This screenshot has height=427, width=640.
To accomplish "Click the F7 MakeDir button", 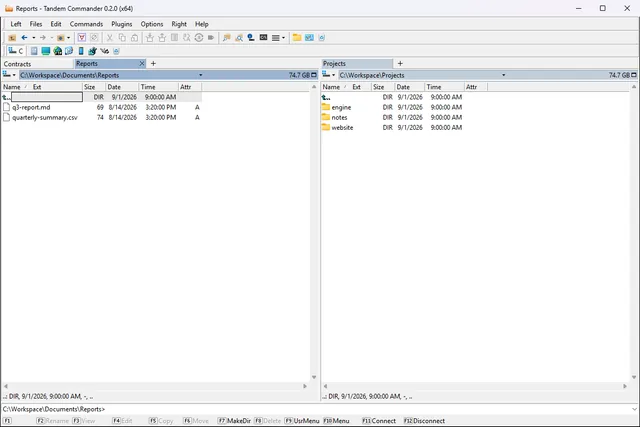I will [234, 421].
